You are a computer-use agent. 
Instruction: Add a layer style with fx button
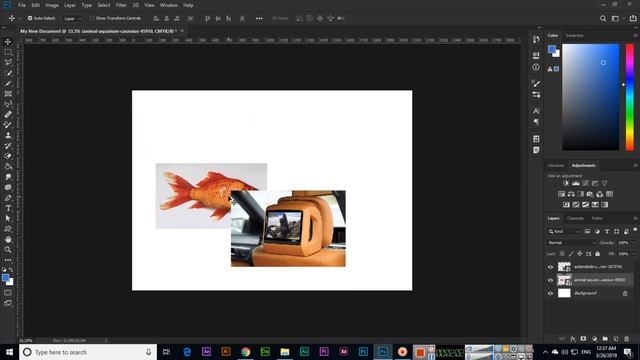[573, 339]
